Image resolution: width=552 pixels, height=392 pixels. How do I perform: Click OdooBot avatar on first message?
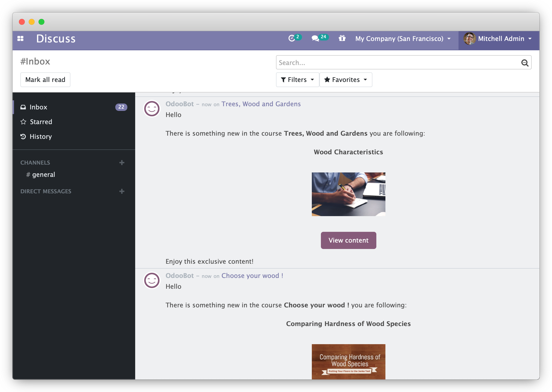pos(152,109)
